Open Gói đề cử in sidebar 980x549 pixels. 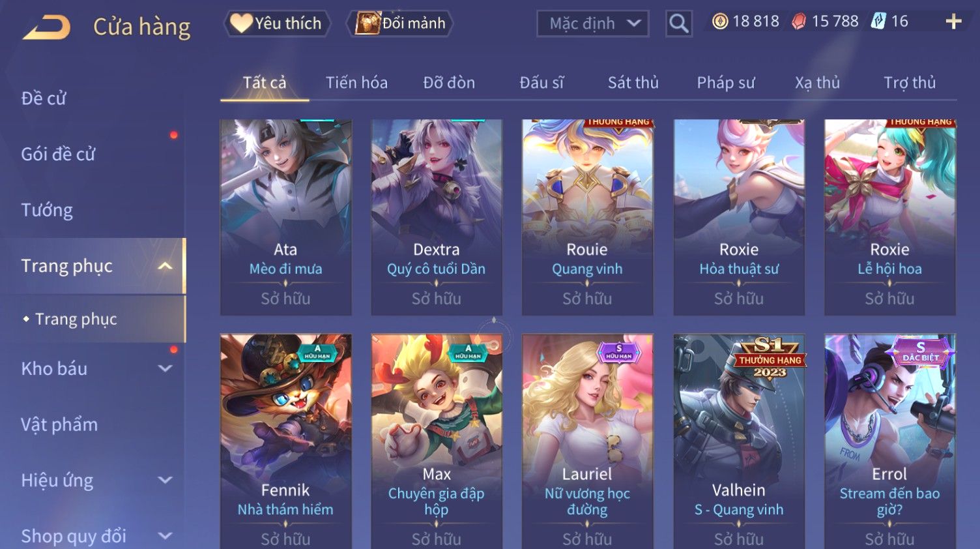(58, 154)
